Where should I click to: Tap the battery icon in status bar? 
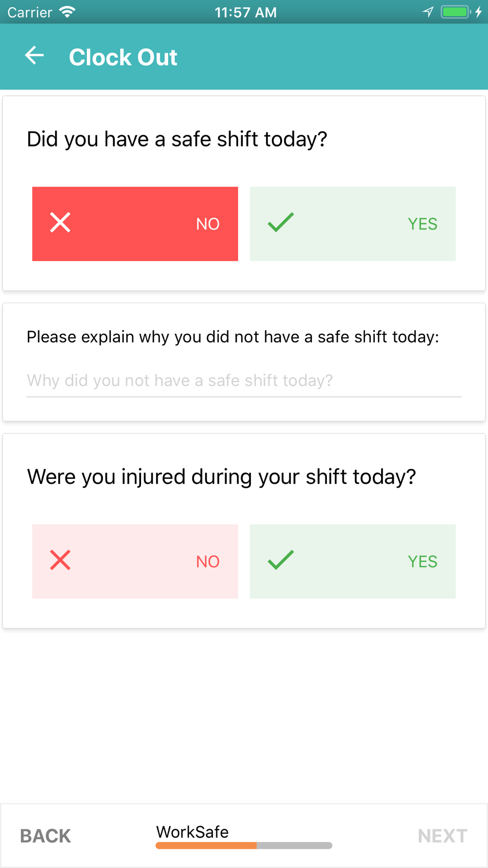pyautogui.click(x=455, y=12)
